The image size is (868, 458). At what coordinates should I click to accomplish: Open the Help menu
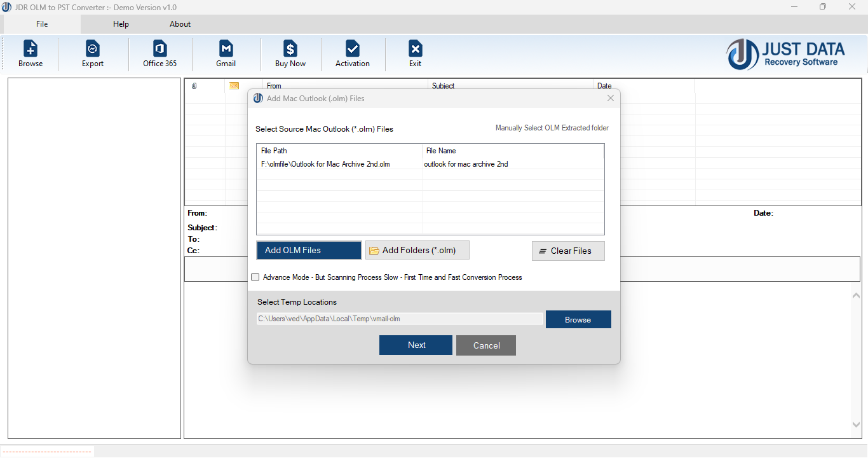[121, 24]
